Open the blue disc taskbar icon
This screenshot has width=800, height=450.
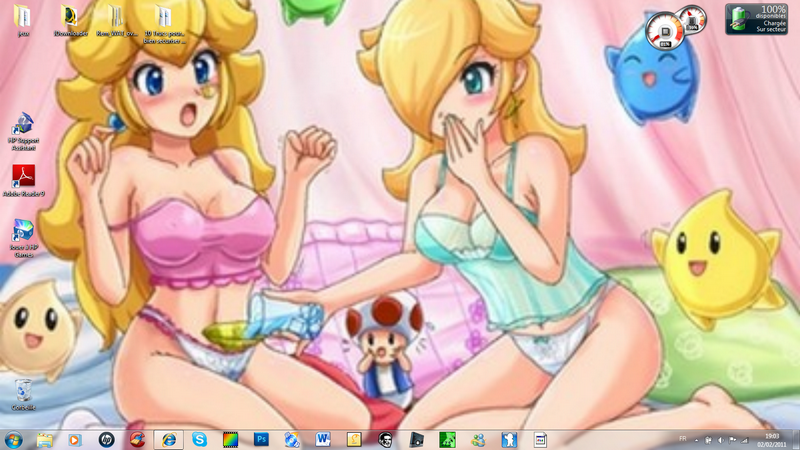pos(292,439)
